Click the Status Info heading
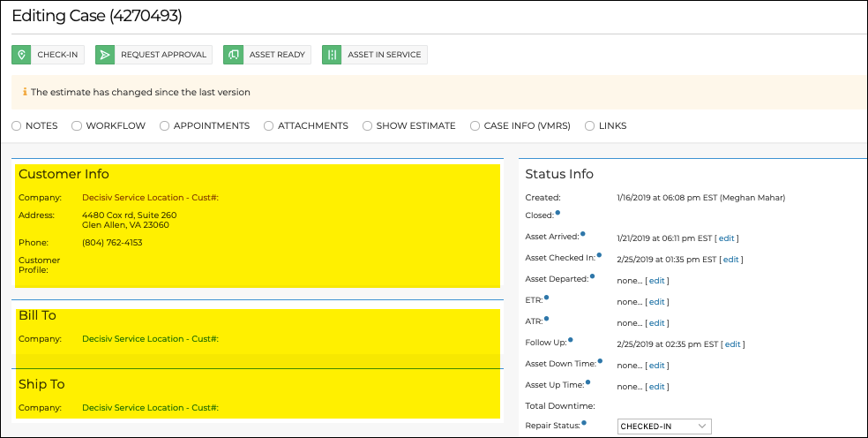The image size is (868, 438). click(x=559, y=174)
